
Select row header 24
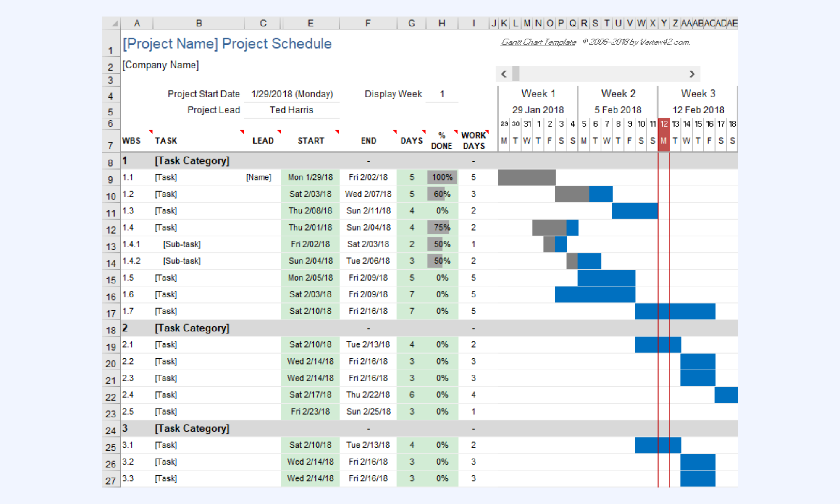point(111,429)
